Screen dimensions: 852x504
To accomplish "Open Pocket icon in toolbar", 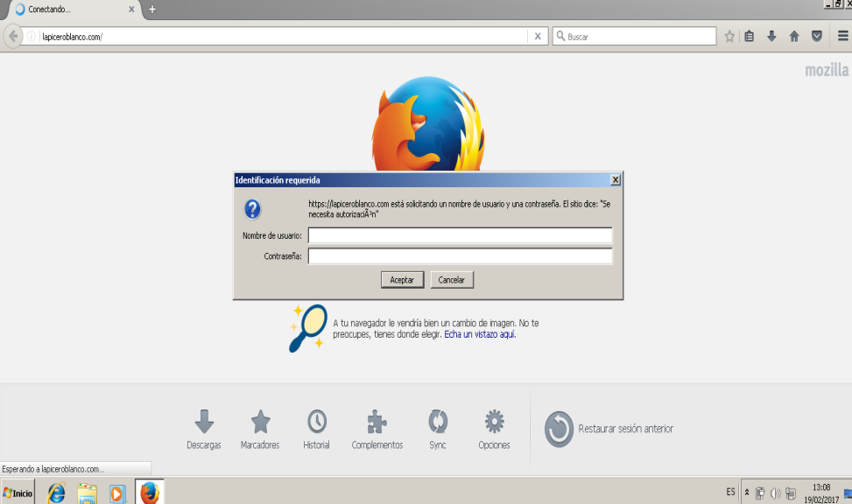I will coord(817,37).
